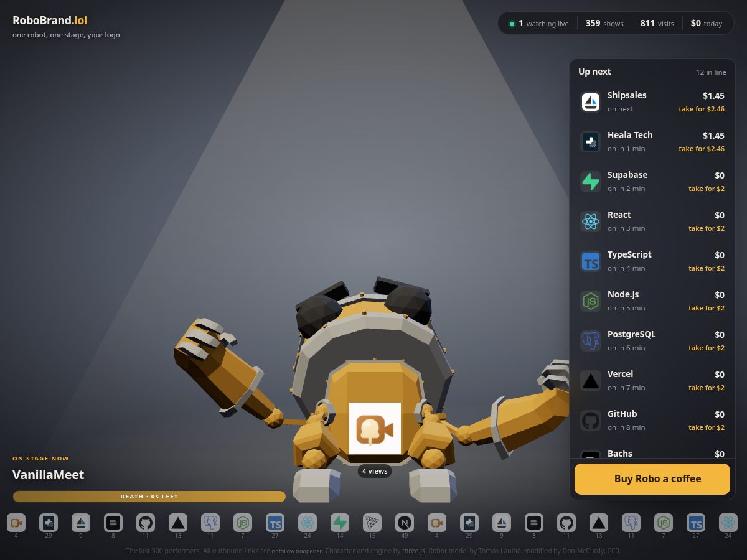
Task: Click the Buy Robo a coffee button
Action: 652,479
